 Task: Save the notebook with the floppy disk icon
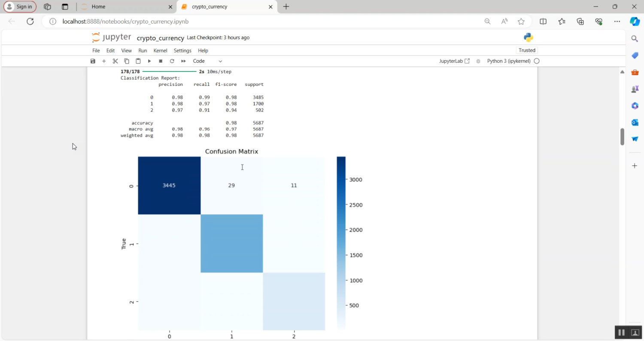click(93, 61)
